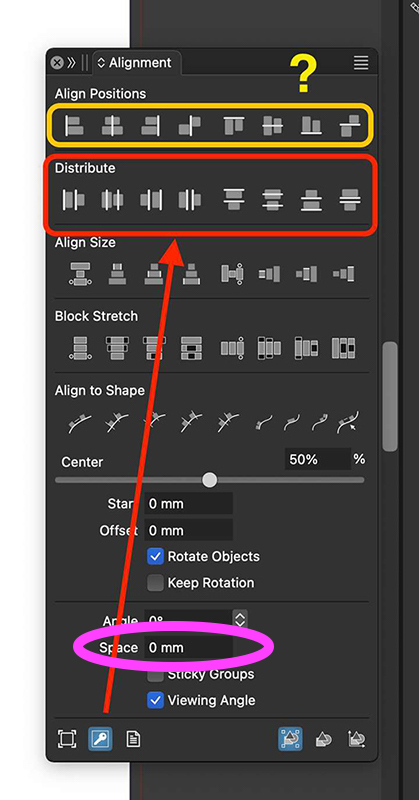The height and width of the screenshot is (800, 419).
Task: Toggle Viewing Angle checkbox
Action: point(155,700)
